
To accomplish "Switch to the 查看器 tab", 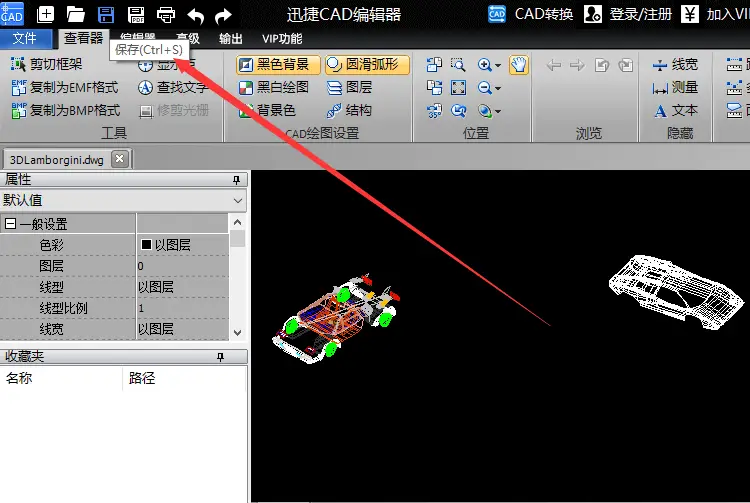I will coord(84,38).
